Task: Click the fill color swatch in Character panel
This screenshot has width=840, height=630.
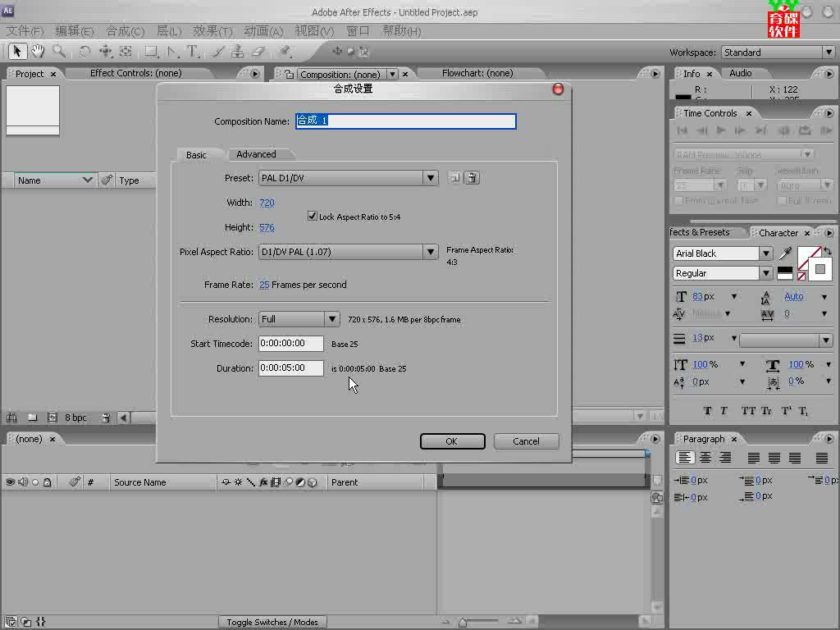Action: pos(806,256)
